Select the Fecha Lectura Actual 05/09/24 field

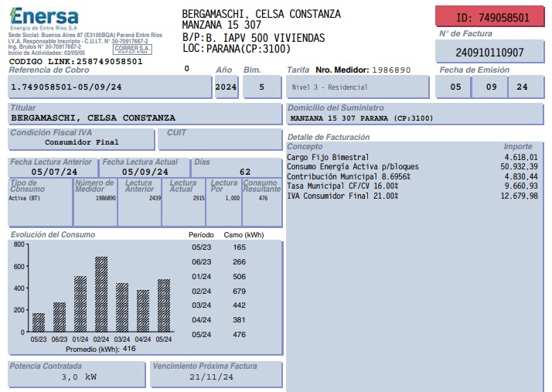tap(145, 172)
